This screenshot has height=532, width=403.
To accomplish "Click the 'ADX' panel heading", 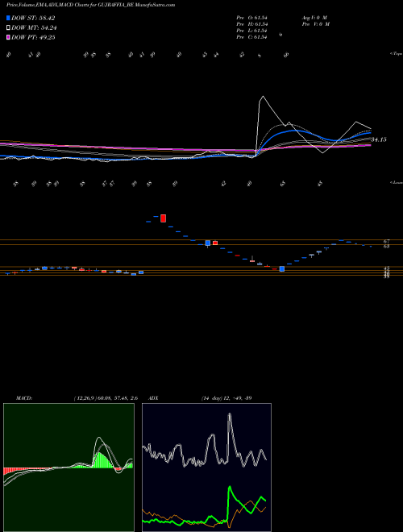I will tap(153, 398).
